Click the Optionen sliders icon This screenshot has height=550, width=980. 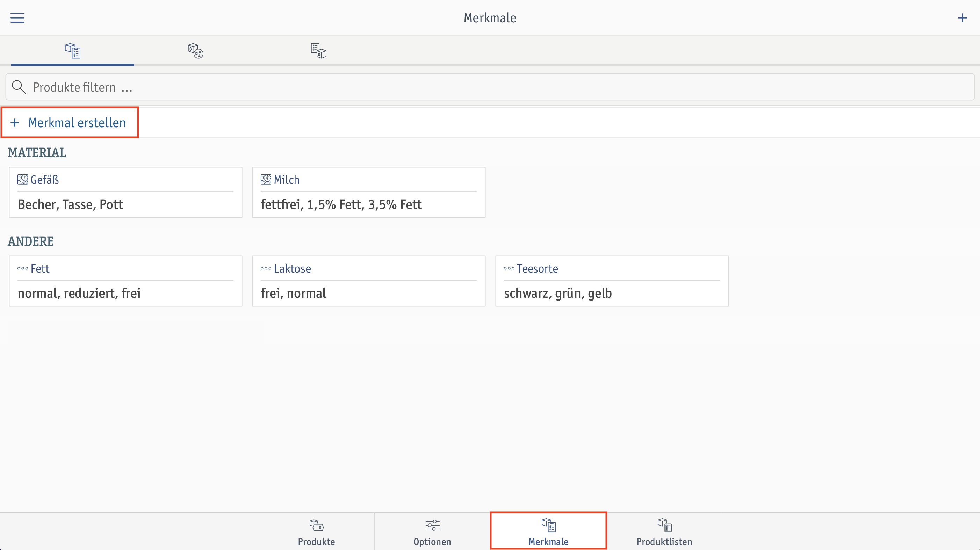(x=432, y=525)
